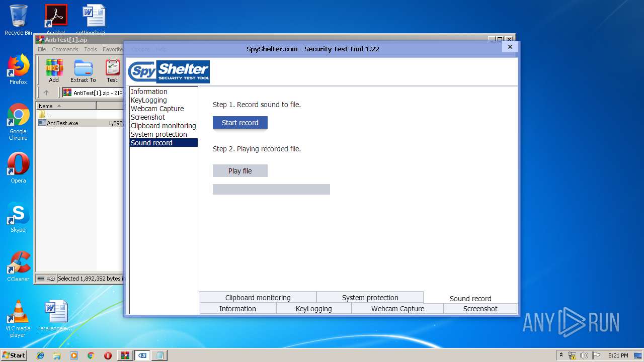Viewport: 644px width, 362px height.
Task: Open Opera from the taskbar
Action: (x=108, y=355)
